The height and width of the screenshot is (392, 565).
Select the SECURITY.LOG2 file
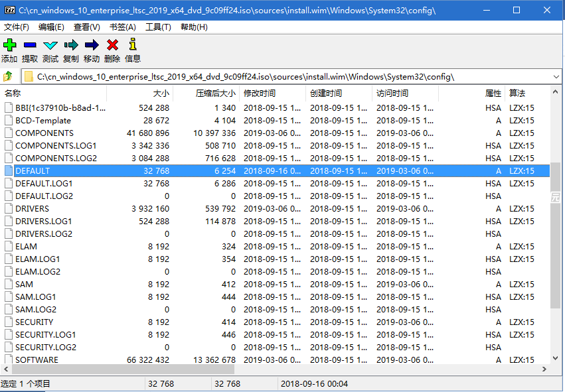46,347
